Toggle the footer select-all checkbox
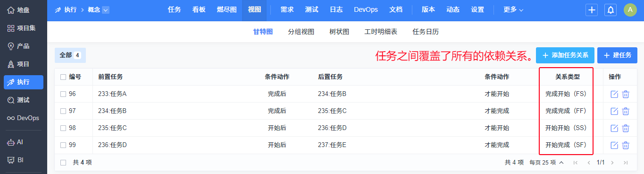644x174 pixels. (63, 163)
